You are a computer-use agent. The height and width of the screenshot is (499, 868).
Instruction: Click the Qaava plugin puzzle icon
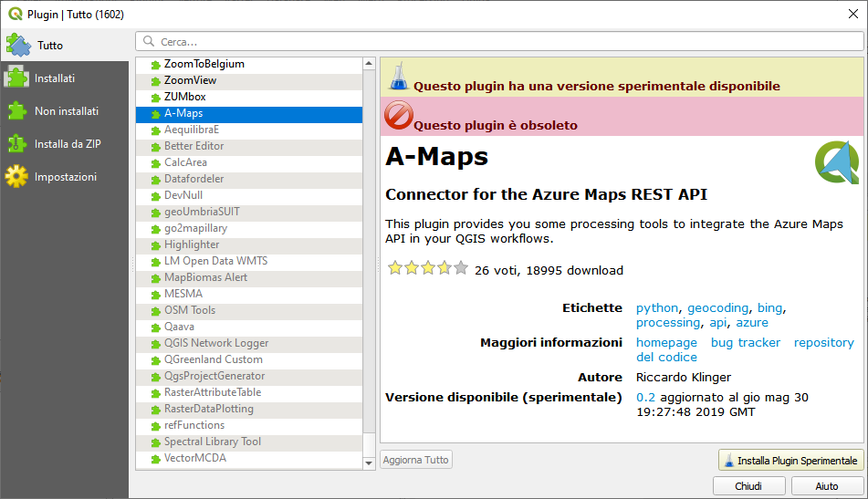[156, 327]
